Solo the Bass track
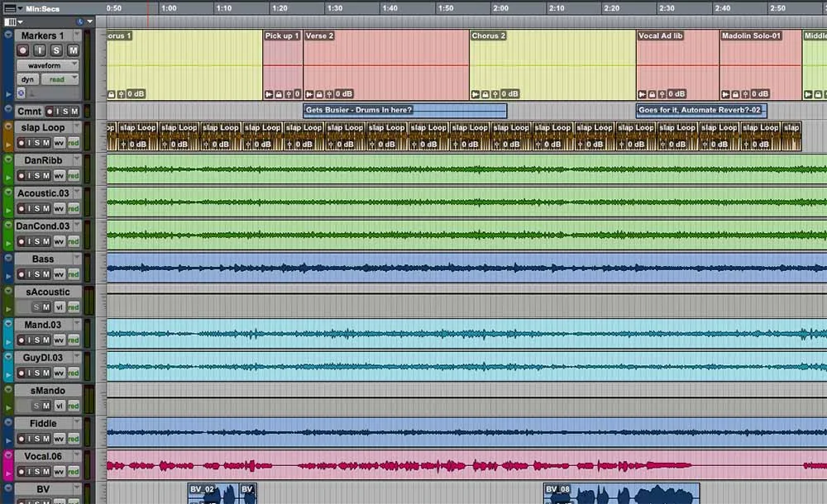 pos(36,273)
